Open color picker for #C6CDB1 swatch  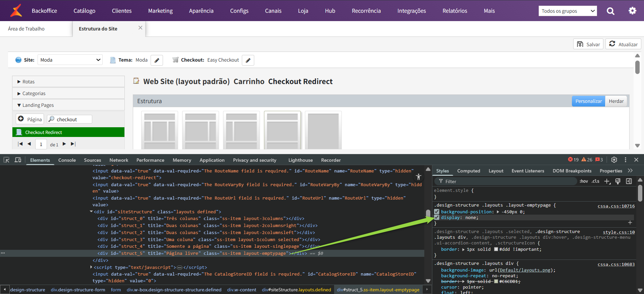pyautogui.click(x=496, y=282)
